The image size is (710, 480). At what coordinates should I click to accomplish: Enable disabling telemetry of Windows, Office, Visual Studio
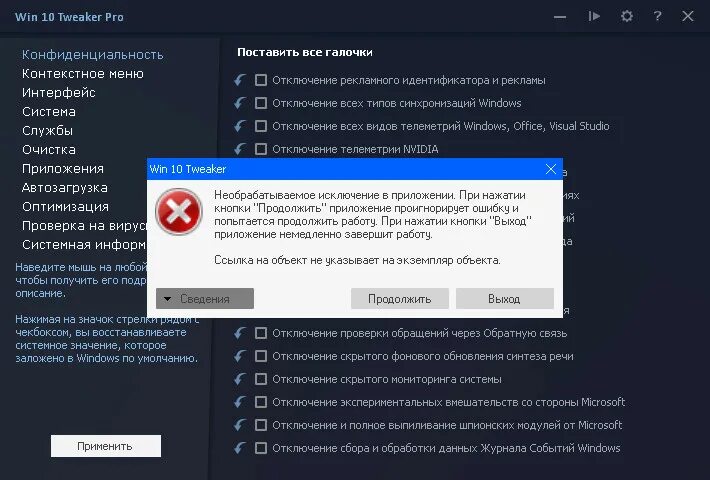click(261, 126)
